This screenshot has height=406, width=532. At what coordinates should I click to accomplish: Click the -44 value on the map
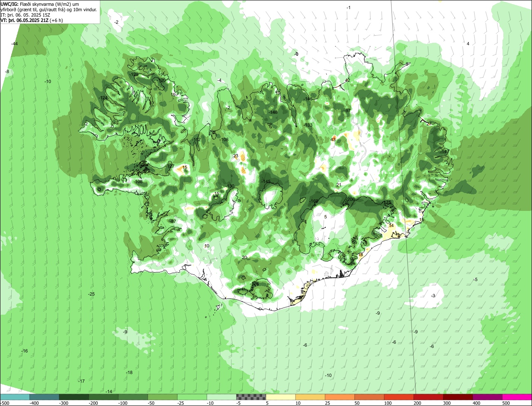[15, 44]
